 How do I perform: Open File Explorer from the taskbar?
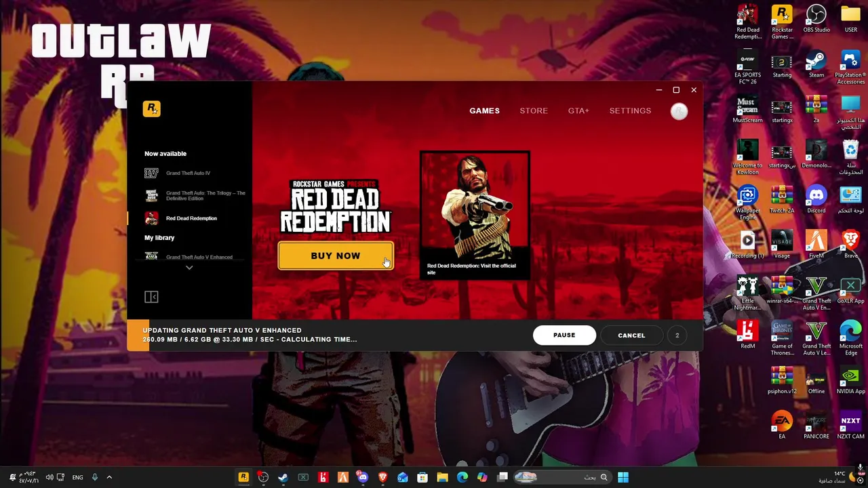coord(442,477)
